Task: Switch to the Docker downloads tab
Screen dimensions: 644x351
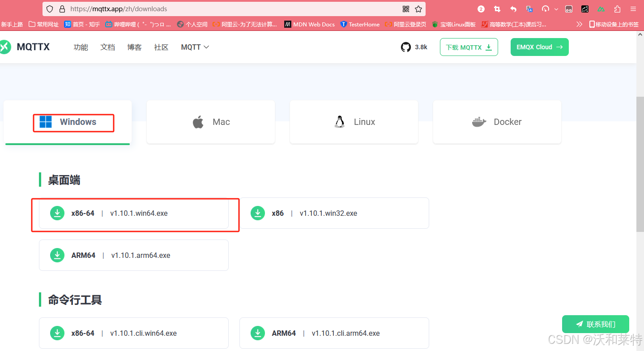Action: click(x=497, y=122)
